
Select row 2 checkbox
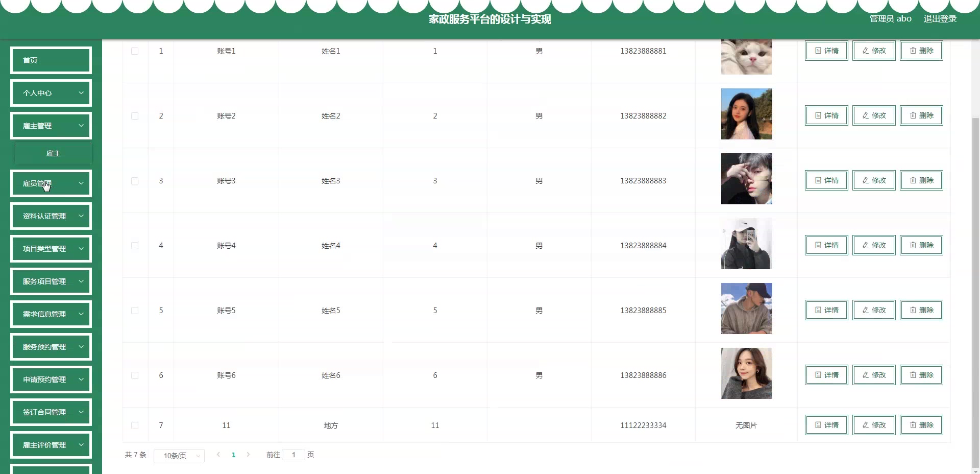tap(135, 116)
